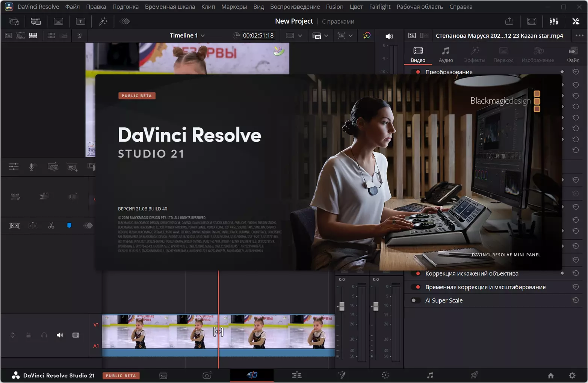Open the Файл menu
The image size is (588, 383).
point(73,7)
